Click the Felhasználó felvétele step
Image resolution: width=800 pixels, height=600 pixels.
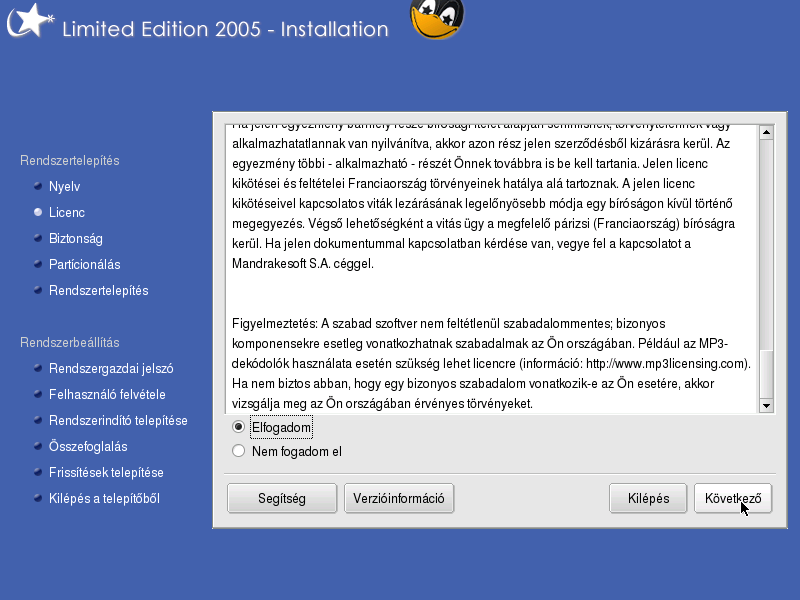[x=107, y=394]
